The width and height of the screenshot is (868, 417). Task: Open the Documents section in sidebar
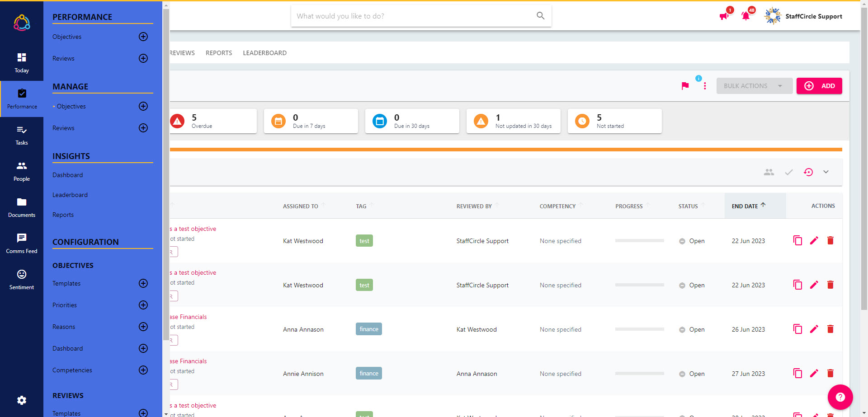(x=22, y=207)
